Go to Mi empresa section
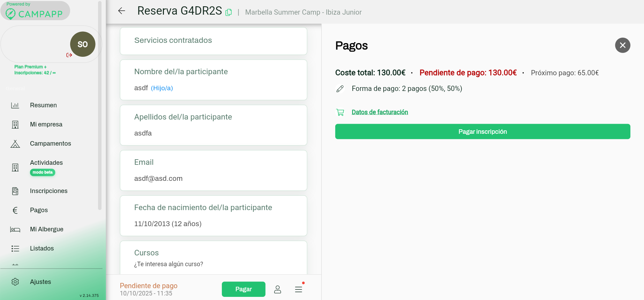The height and width of the screenshot is (300, 644). [x=46, y=124]
